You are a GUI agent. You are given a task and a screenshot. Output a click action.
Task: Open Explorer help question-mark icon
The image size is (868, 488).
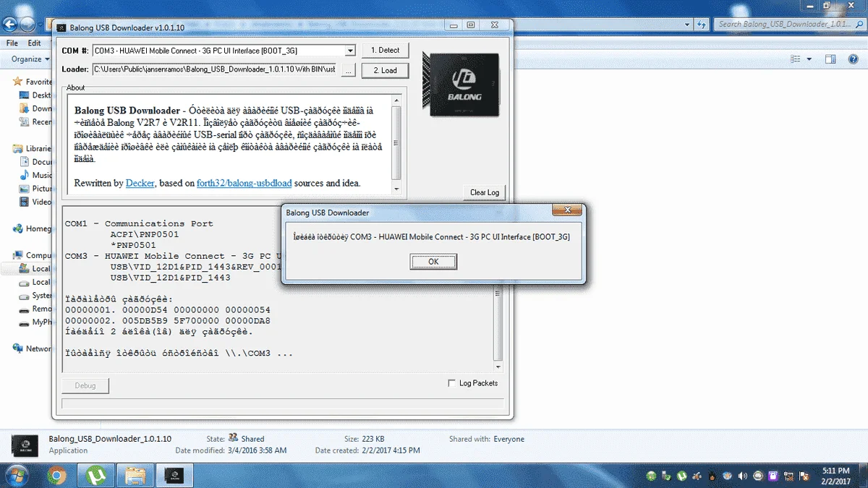tap(854, 59)
